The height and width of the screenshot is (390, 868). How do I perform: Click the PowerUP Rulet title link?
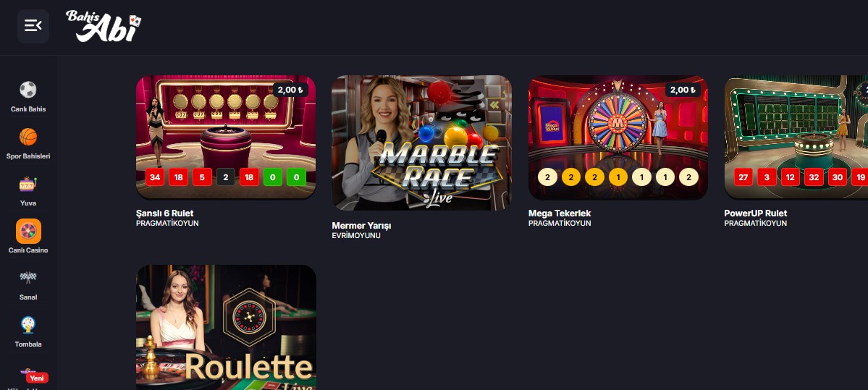756,213
